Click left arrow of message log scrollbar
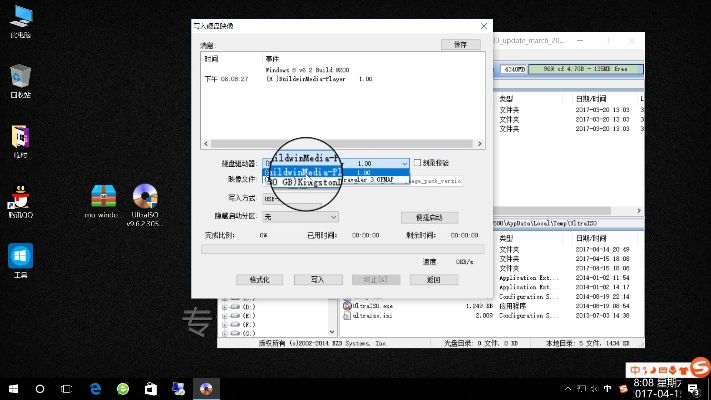Screen dimensions: 711x400 tap(206, 144)
